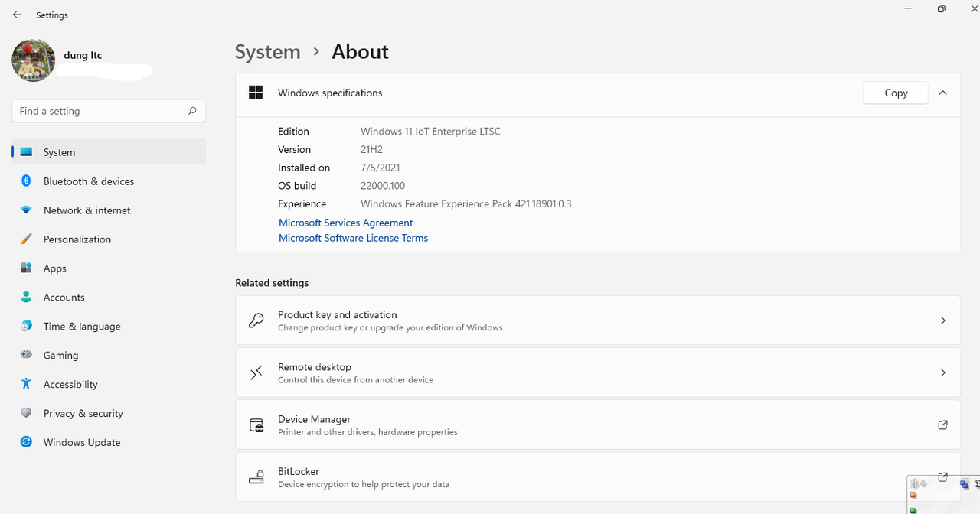Select the Personalization paintbrush icon
Image resolution: width=980 pixels, height=514 pixels.
pyautogui.click(x=26, y=239)
